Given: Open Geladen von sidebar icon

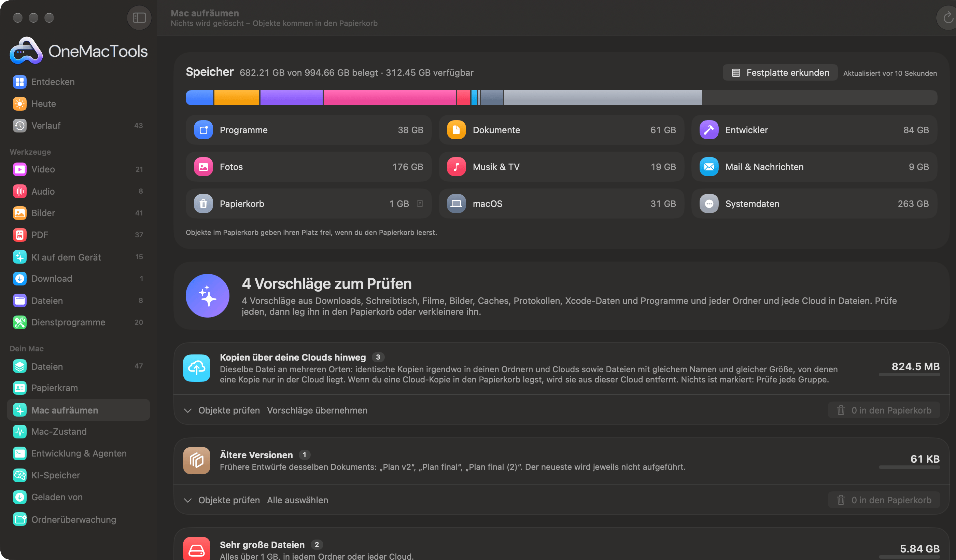Looking at the screenshot, I should click(20, 497).
